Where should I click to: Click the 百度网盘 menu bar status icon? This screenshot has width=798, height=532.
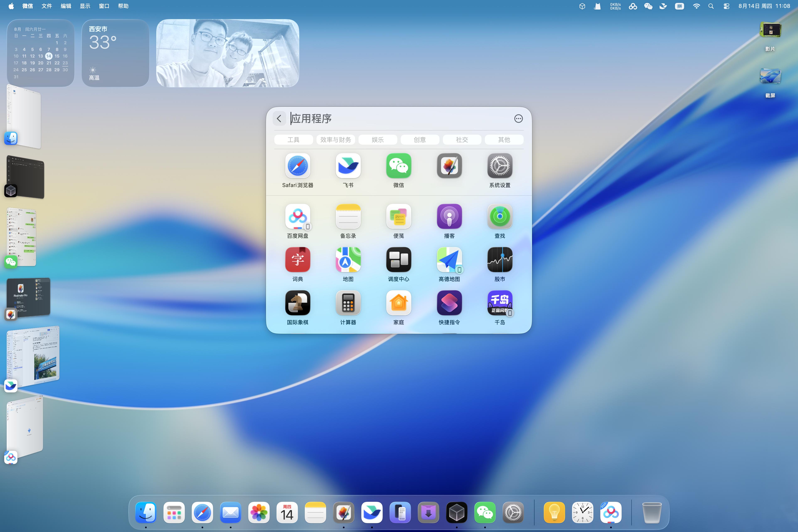(x=632, y=6)
